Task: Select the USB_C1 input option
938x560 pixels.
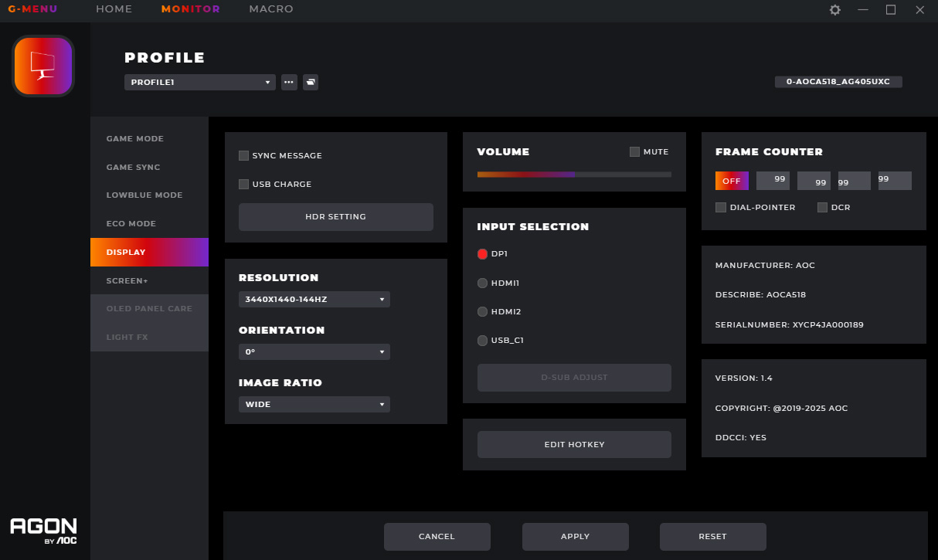Action: (483, 341)
